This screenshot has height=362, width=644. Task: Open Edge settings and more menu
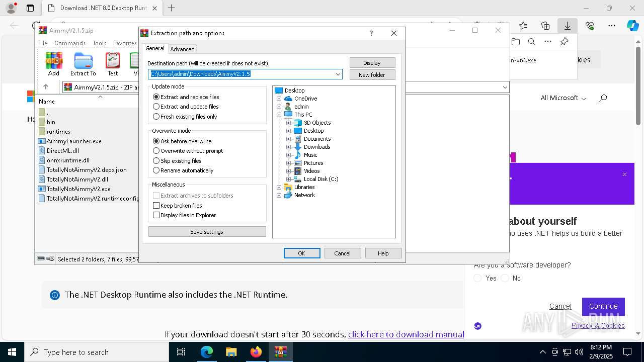(612, 26)
